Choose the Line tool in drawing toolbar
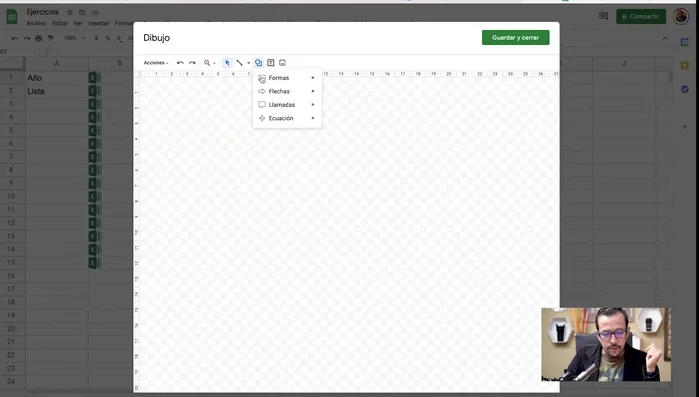The height and width of the screenshot is (397, 699). pos(239,63)
